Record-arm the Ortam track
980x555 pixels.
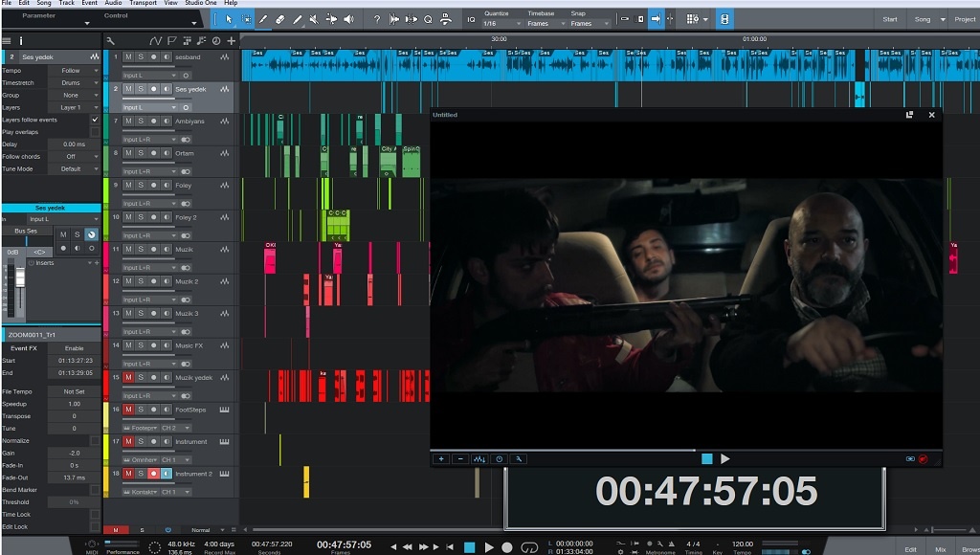tap(154, 153)
